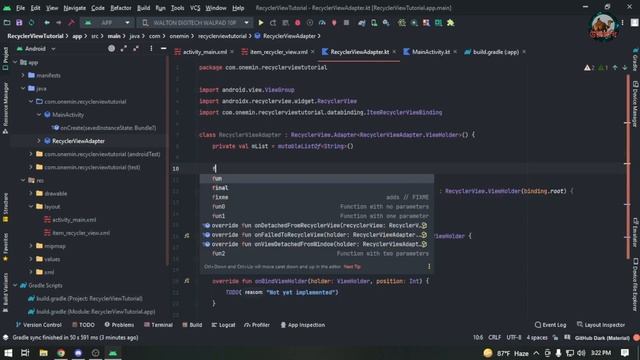Open the Chrome taskbar icon
Screen dimensions: 640x360
(61, 353)
